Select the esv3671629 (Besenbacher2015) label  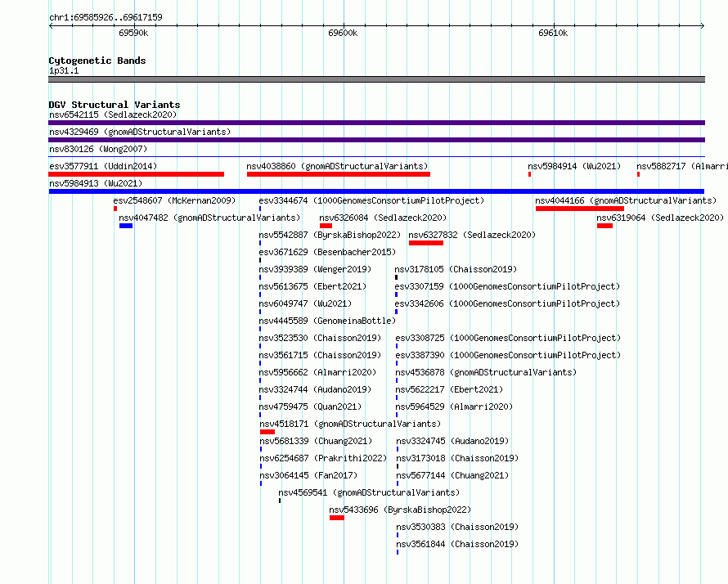tap(327, 252)
